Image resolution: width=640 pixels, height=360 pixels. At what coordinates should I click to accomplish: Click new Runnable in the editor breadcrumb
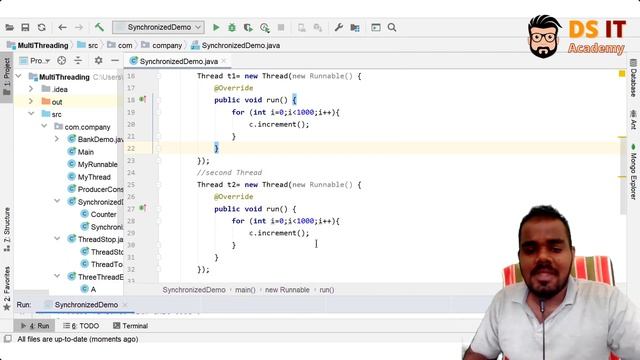(x=287, y=290)
